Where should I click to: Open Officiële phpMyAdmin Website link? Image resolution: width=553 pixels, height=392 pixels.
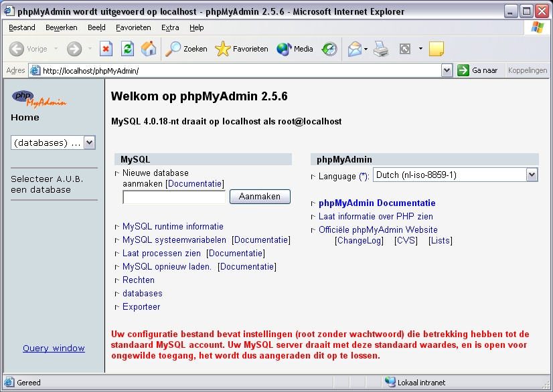pyautogui.click(x=378, y=230)
